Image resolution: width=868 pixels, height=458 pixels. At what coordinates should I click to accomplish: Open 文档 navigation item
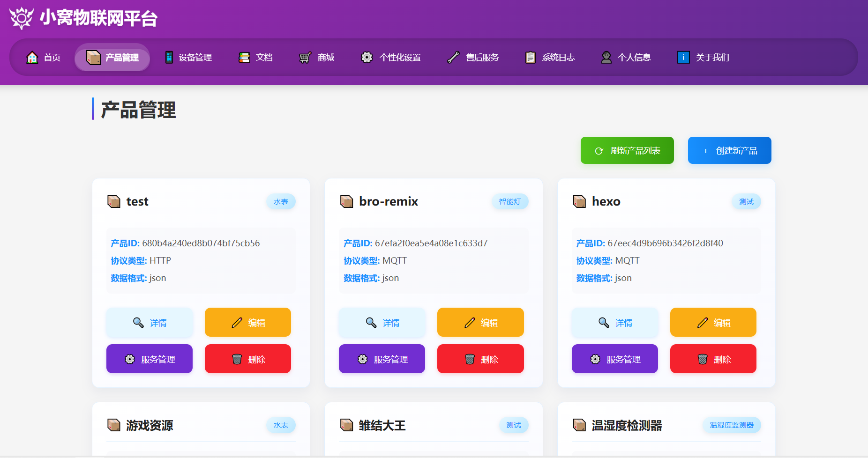coord(255,57)
